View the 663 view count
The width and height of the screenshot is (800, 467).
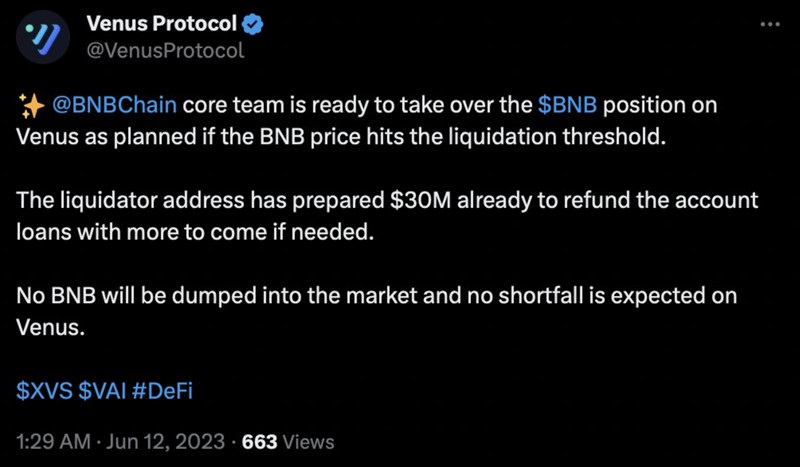coord(259,442)
